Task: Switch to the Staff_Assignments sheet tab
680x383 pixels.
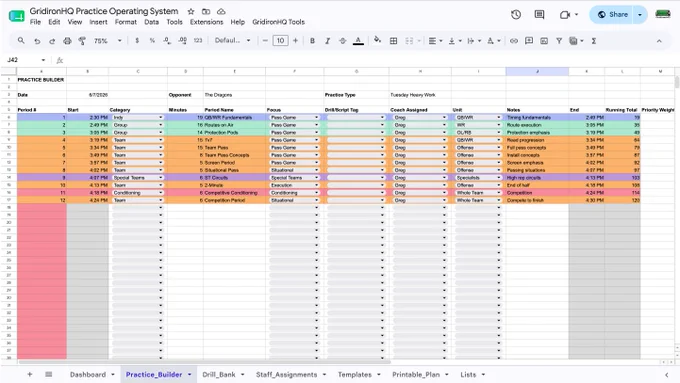Action: pos(286,374)
